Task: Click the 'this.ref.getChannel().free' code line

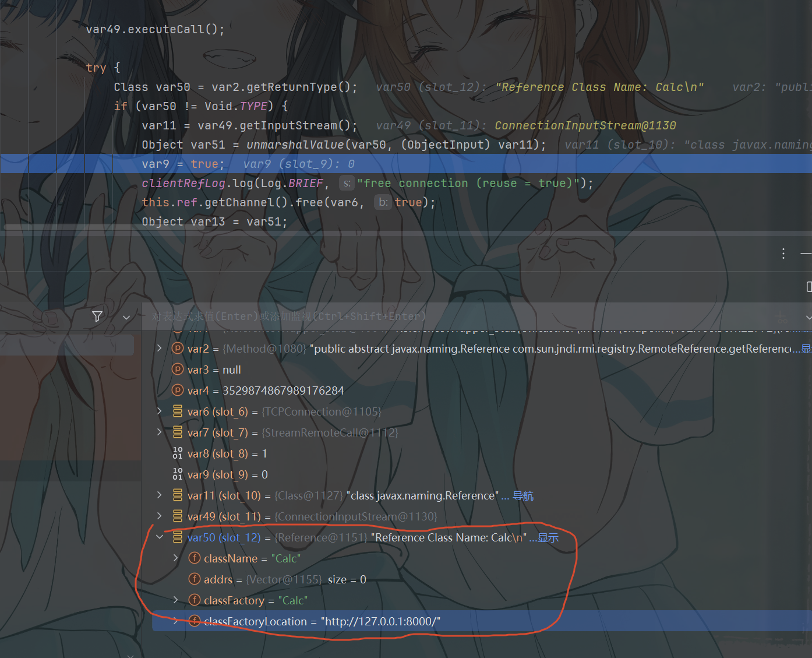Action: (x=289, y=202)
